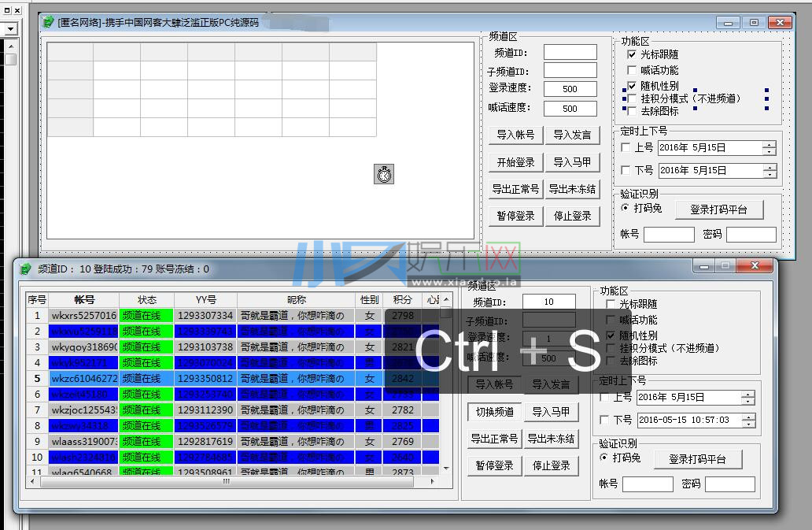
Task: Click 暂停登录 button in designer window
Action: pyautogui.click(x=515, y=216)
